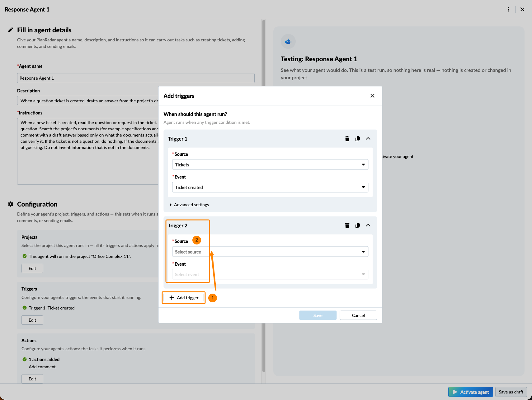Click the "Configuration" section heading
Screen dimensions: 532x400
tap(37, 204)
